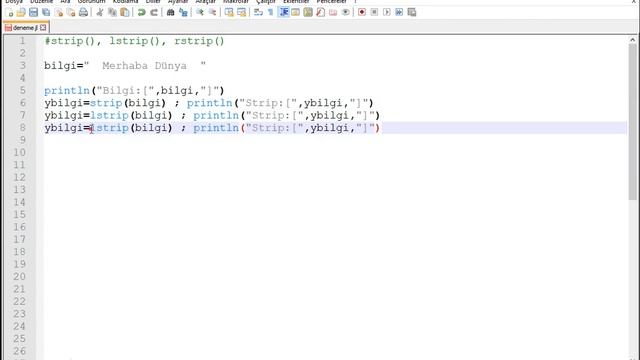The width and height of the screenshot is (640, 360).
Task: Click the Close document toolbar icon
Action: 59,12
